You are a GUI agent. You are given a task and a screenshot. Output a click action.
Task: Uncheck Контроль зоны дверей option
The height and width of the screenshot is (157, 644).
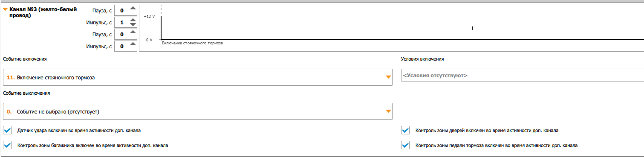[x=405, y=130]
